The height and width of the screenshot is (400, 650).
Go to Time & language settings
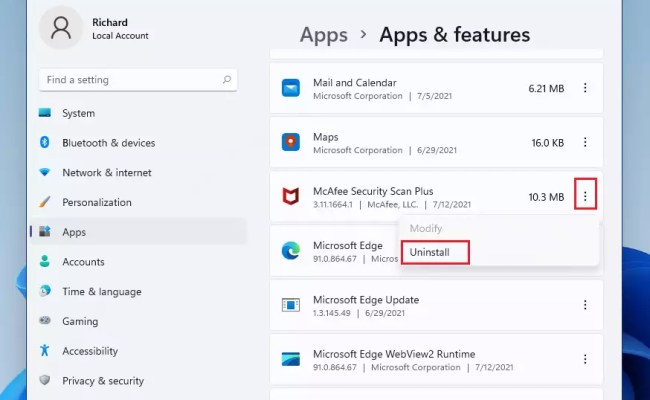[139, 291]
